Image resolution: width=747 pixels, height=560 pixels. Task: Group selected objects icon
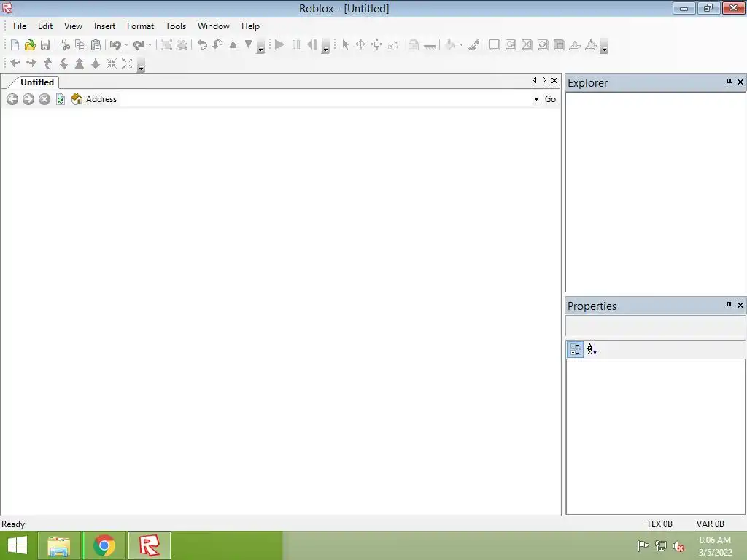coord(166,44)
